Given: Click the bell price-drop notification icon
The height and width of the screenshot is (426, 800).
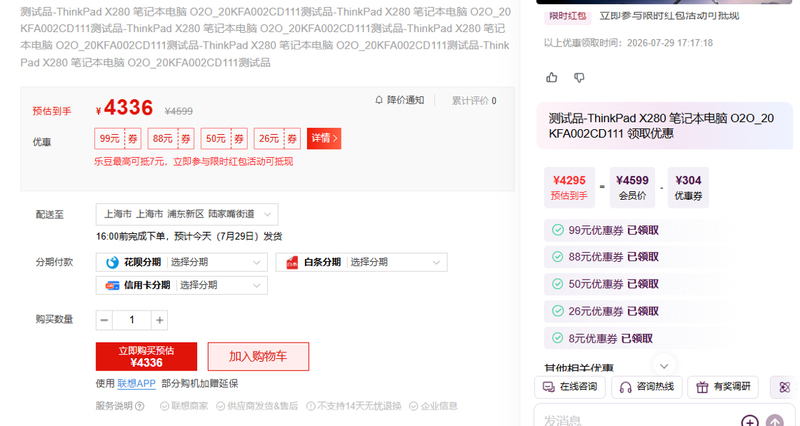Looking at the screenshot, I should pyautogui.click(x=379, y=100).
